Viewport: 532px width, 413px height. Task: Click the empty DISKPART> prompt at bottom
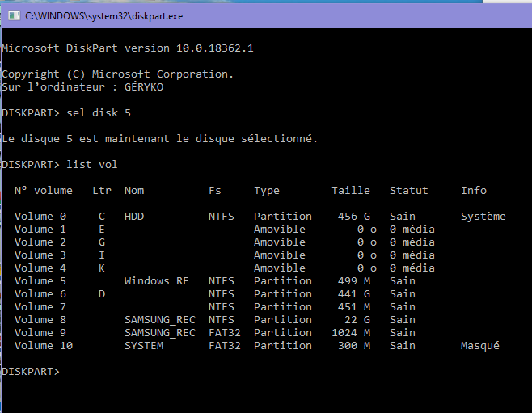click(31, 372)
